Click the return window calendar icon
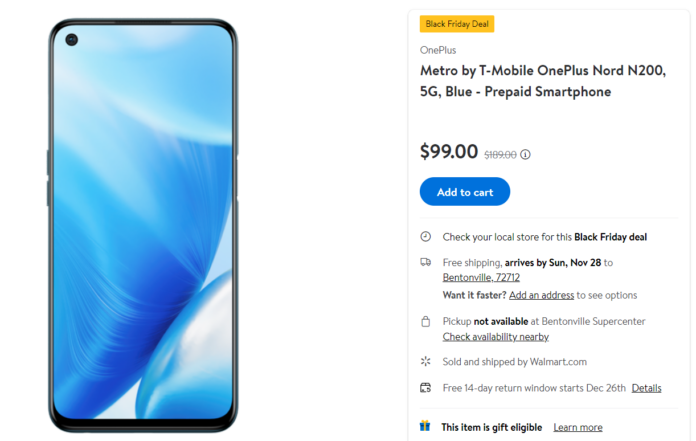The height and width of the screenshot is (441, 696). coord(426,387)
